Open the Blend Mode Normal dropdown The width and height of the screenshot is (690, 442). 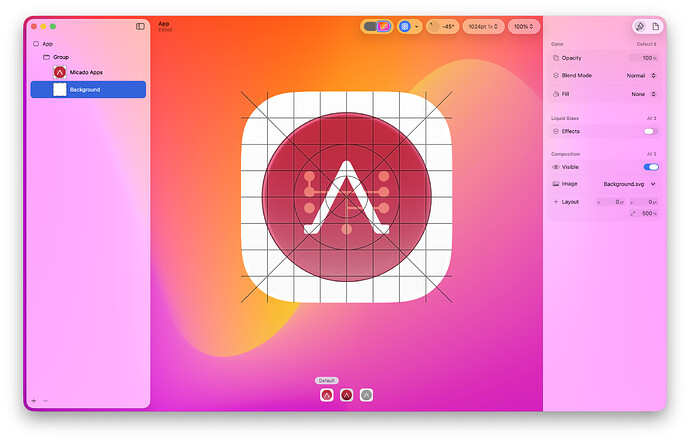coord(641,75)
